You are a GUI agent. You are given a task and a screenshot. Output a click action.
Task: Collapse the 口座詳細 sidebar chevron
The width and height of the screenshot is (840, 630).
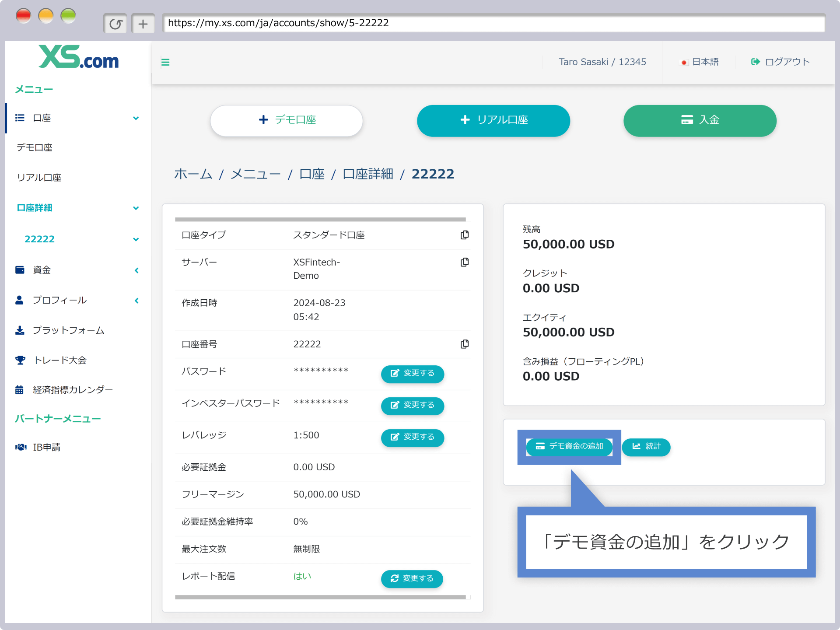pos(136,208)
